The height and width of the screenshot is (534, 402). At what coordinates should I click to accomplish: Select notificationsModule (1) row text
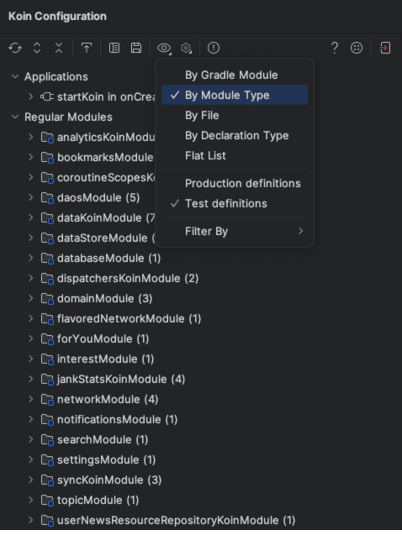tap(118, 420)
